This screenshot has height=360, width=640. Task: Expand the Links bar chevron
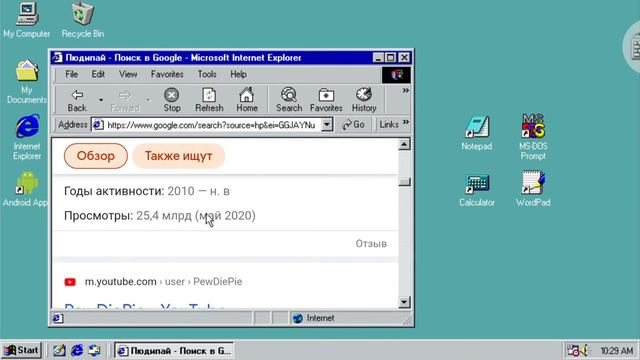pyautogui.click(x=406, y=122)
